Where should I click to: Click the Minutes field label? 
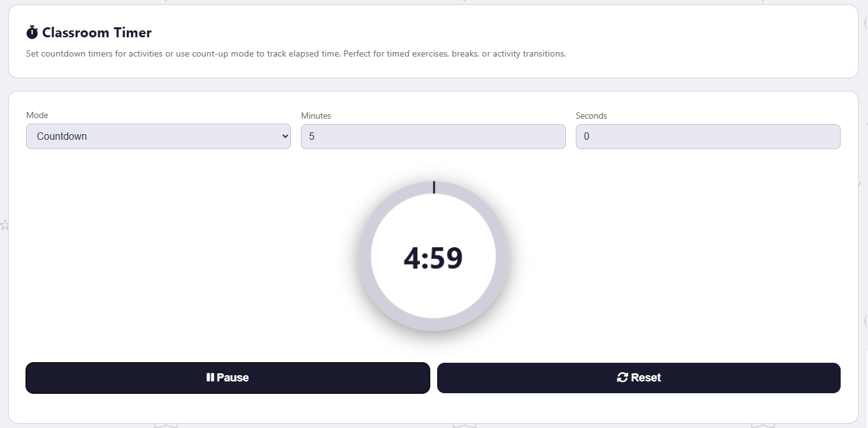[x=316, y=116]
